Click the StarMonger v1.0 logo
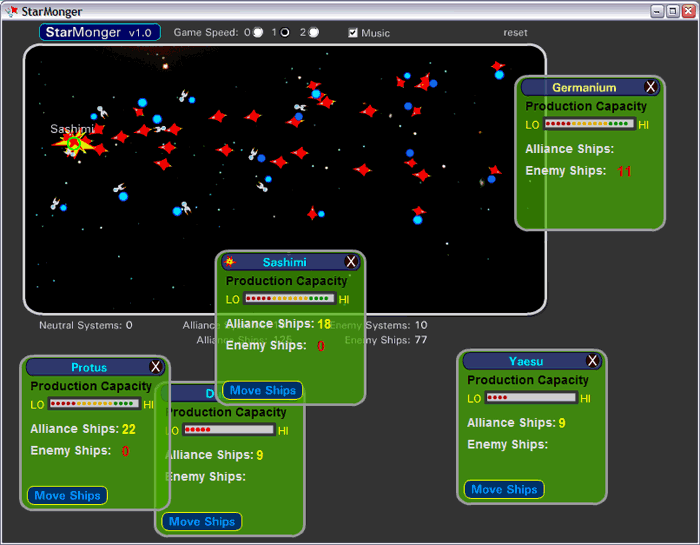Screen dimensions: 700x545 point(99,32)
